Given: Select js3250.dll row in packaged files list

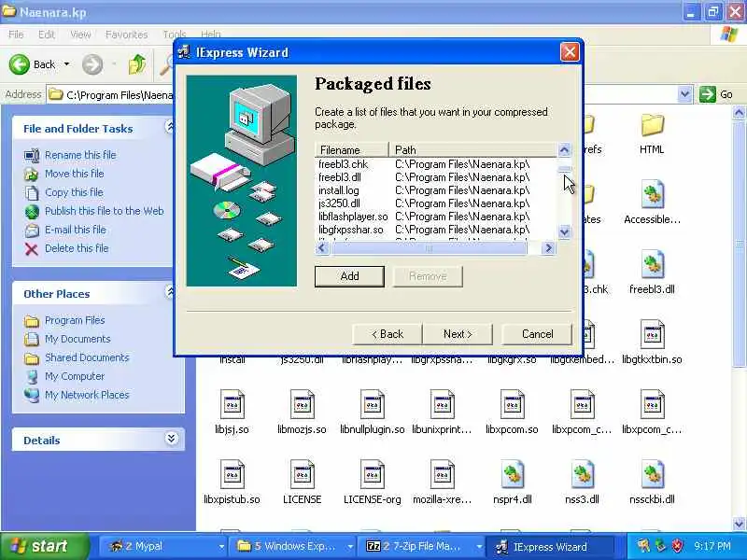Looking at the screenshot, I should coord(435,203).
